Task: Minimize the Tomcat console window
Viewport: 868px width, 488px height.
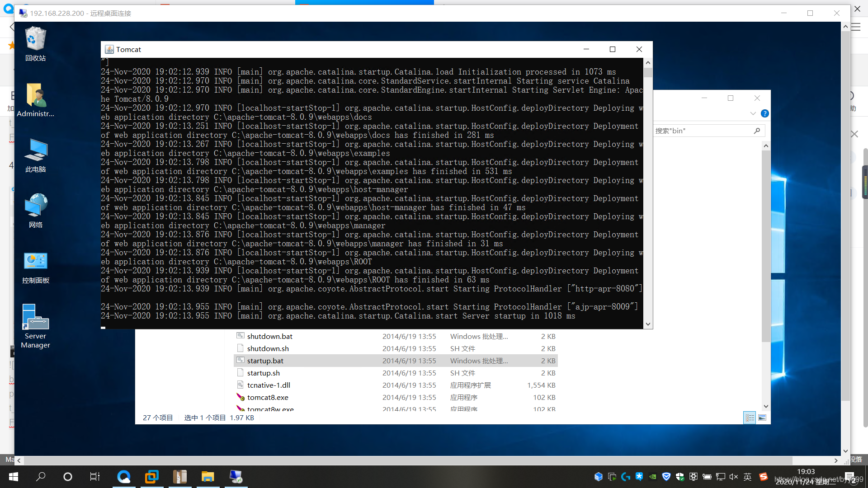Action: pyautogui.click(x=586, y=49)
